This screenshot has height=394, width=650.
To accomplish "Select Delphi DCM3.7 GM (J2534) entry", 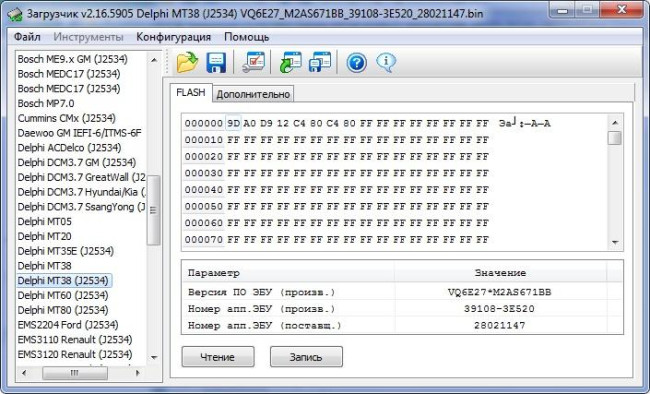I will [77, 163].
